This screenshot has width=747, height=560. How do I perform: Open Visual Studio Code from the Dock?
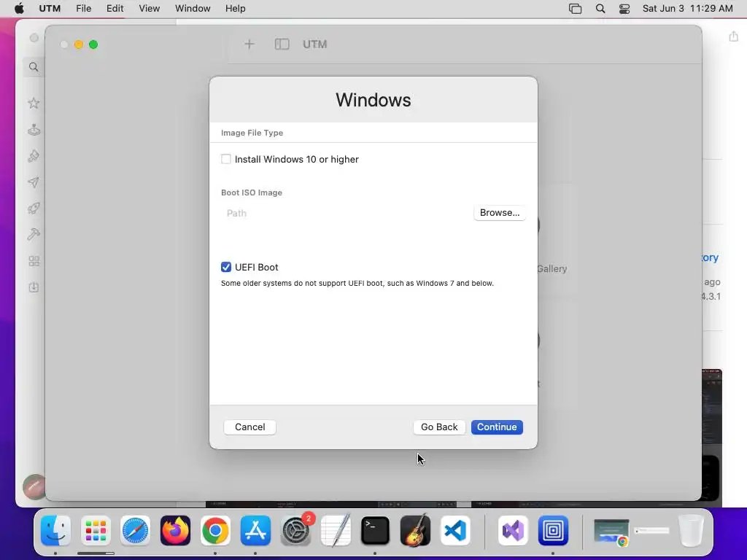[455, 531]
